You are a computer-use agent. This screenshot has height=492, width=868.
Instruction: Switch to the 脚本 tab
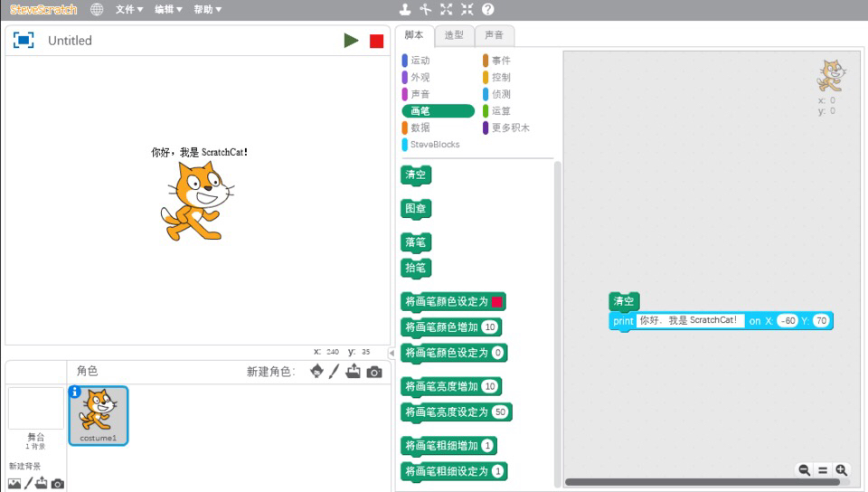coord(414,35)
